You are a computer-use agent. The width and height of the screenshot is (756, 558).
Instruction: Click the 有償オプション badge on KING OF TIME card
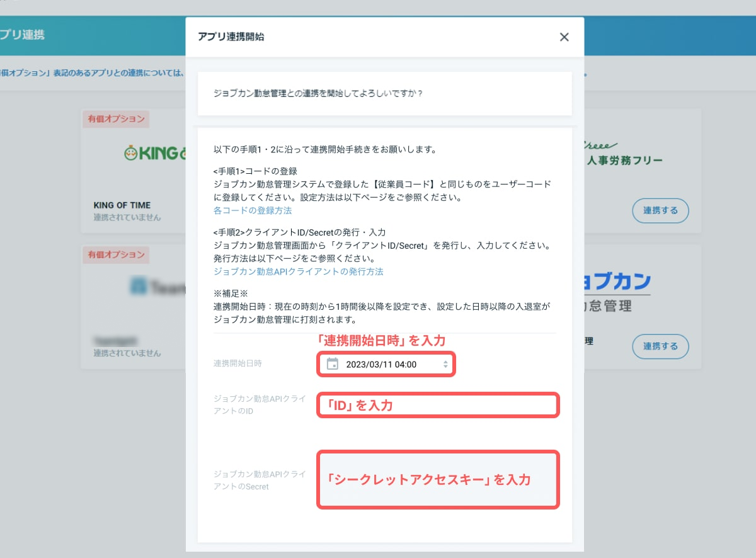tap(116, 118)
